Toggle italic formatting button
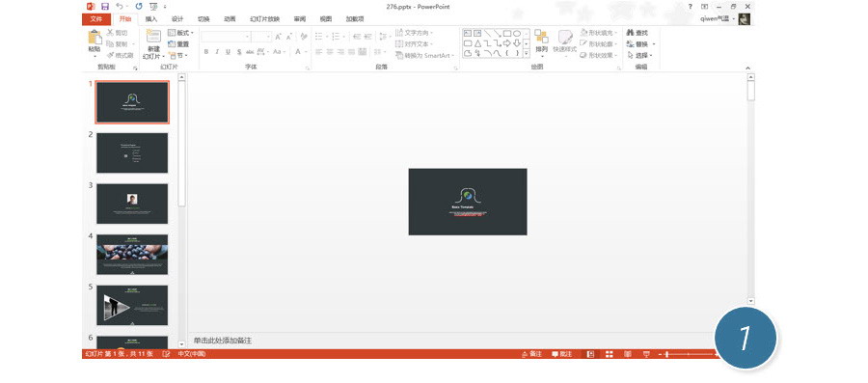Screen dimensions: 868x383 [x=217, y=51]
